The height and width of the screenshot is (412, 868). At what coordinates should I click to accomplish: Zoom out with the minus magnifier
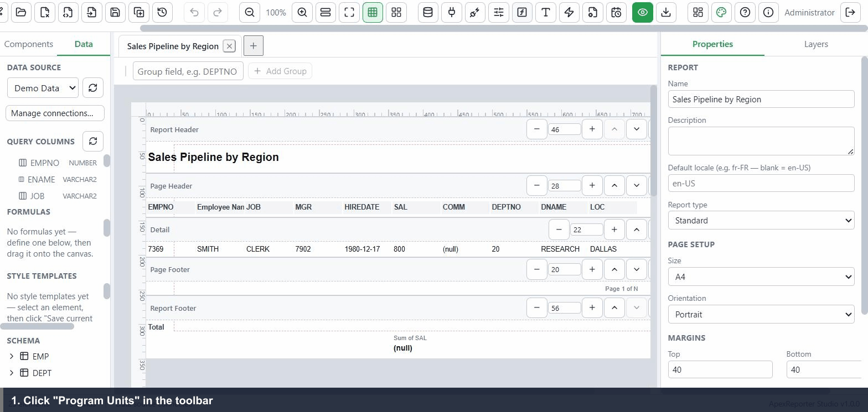click(250, 12)
